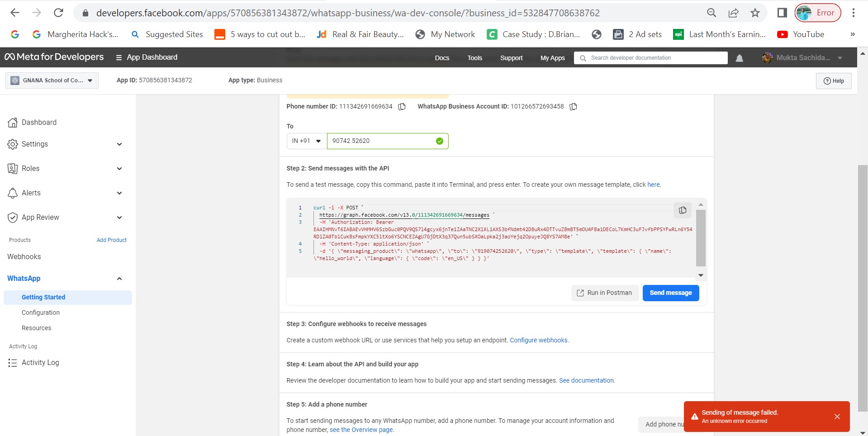Click the Send message button
868x436 pixels.
point(671,293)
